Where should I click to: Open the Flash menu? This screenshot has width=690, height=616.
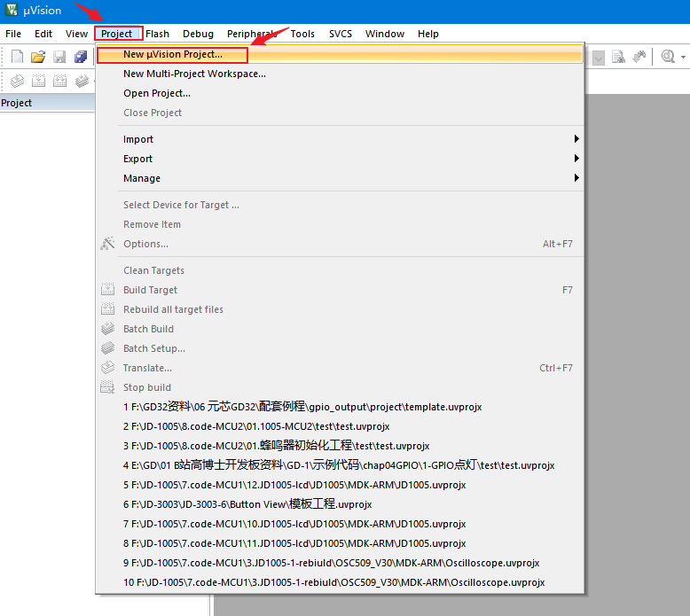pyautogui.click(x=157, y=34)
